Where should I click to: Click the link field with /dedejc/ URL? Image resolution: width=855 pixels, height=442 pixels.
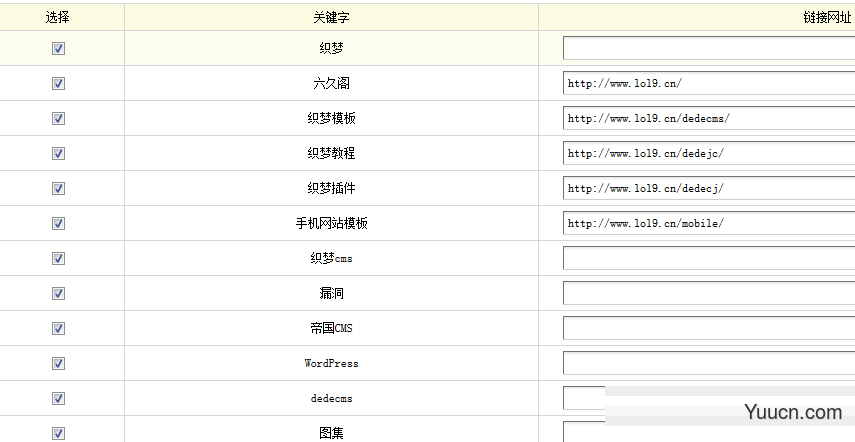709,153
